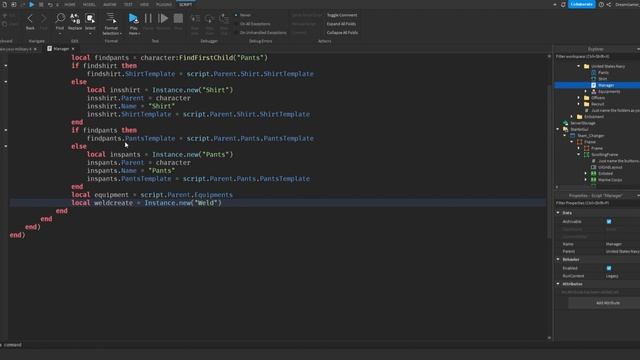Open the MODEL ribbon tab
This screenshot has width=640, height=360.
click(89, 4)
